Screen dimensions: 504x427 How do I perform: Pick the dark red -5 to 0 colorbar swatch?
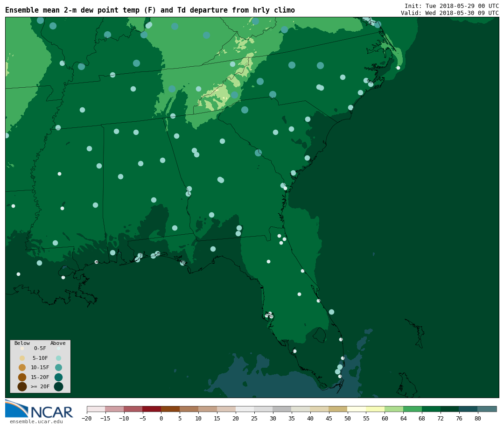point(152,409)
